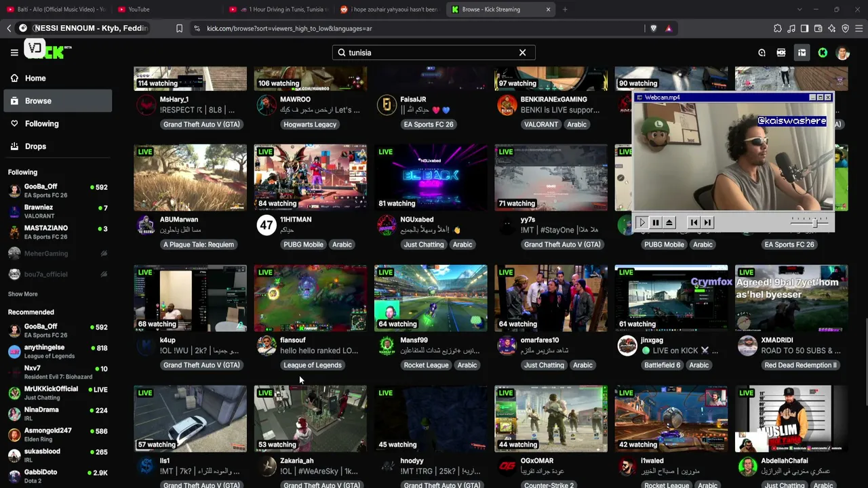Viewport: 868px width, 488px height.
Task: Click the kick.com address bar URL
Action: click(x=290, y=28)
